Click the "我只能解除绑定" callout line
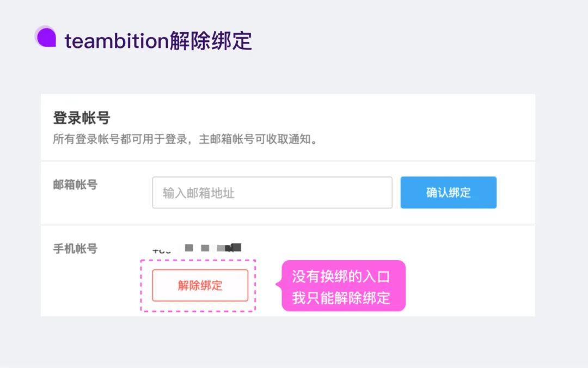The height and width of the screenshot is (368, 588). [x=341, y=298]
